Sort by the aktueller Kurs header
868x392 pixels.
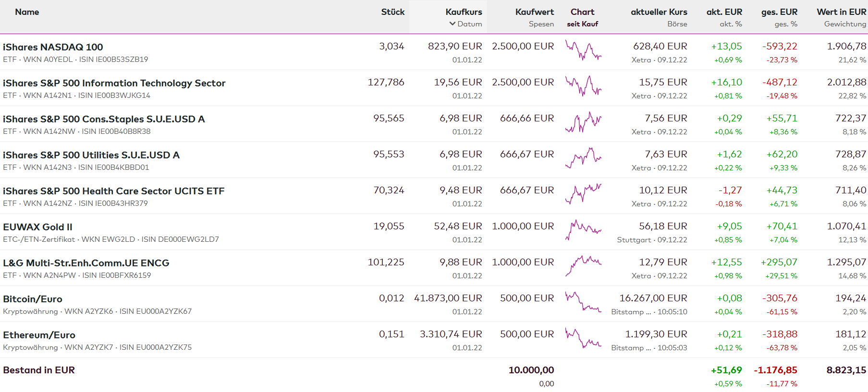[659, 12]
